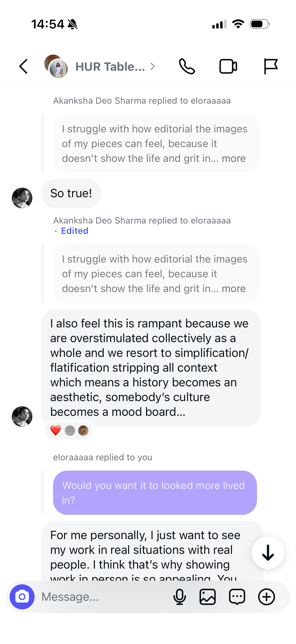Tap the So true! message bubble
Viewport: 296px width, 644px height.
pyautogui.click(x=71, y=194)
